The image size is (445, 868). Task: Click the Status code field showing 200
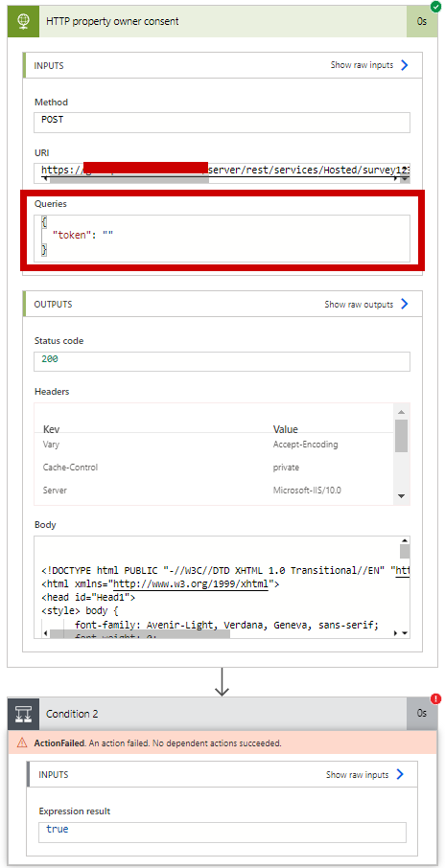tap(222, 361)
